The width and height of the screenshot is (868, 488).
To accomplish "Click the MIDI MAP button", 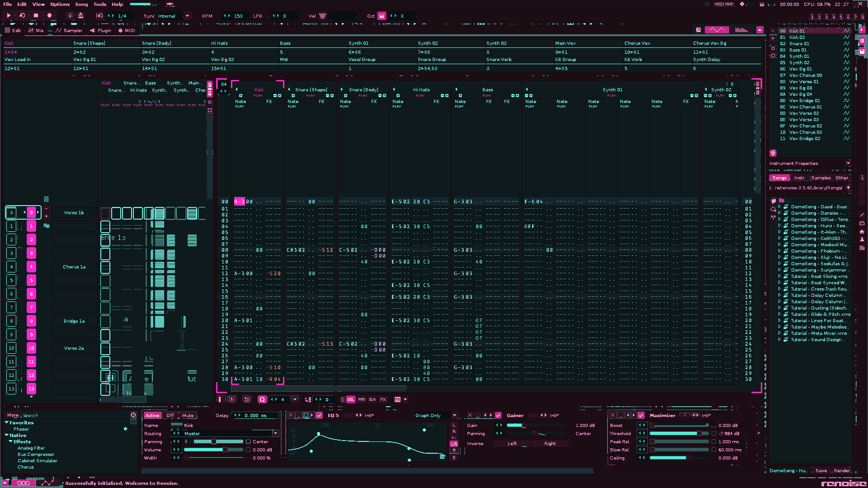I will coord(724,4).
